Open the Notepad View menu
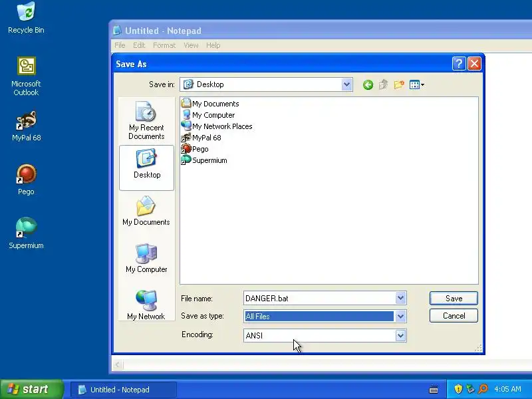This screenshot has height=399, width=532. (191, 45)
